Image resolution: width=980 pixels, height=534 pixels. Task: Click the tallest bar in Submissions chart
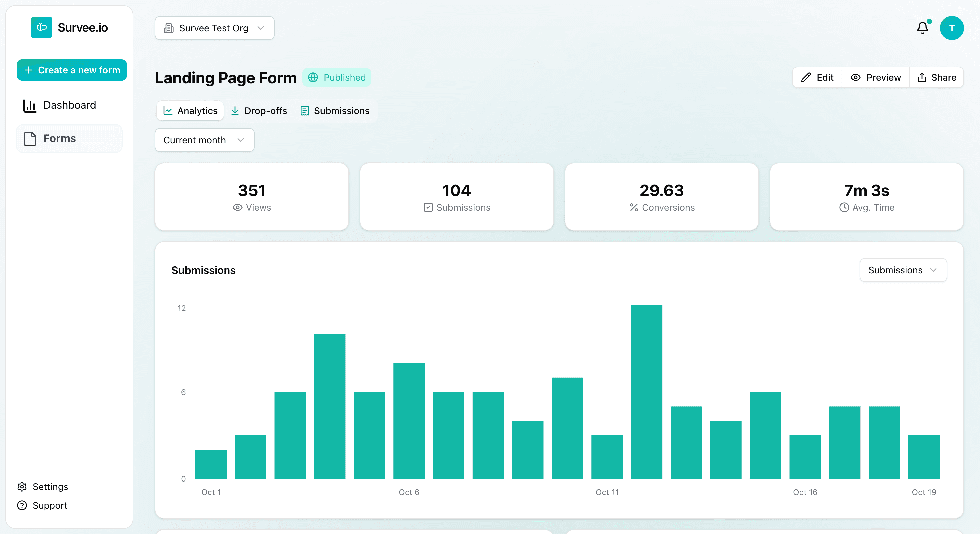pos(646,392)
